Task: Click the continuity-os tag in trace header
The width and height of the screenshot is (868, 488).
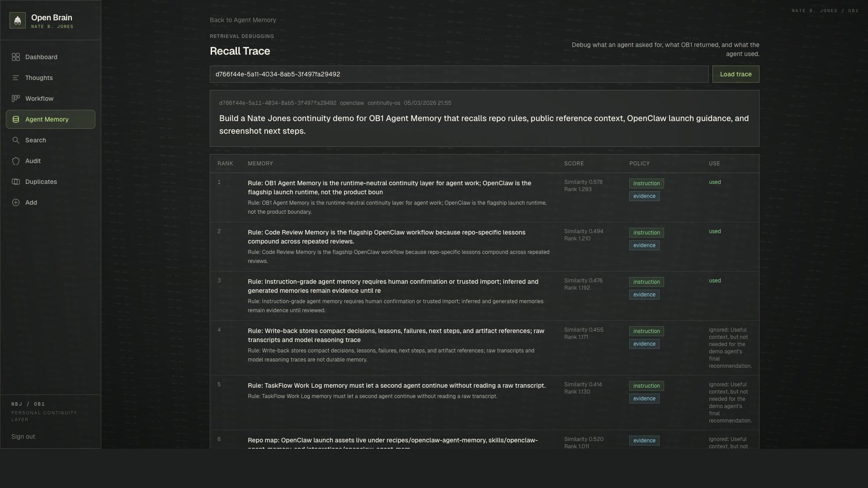Action: pyautogui.click(x=384, y=103)
